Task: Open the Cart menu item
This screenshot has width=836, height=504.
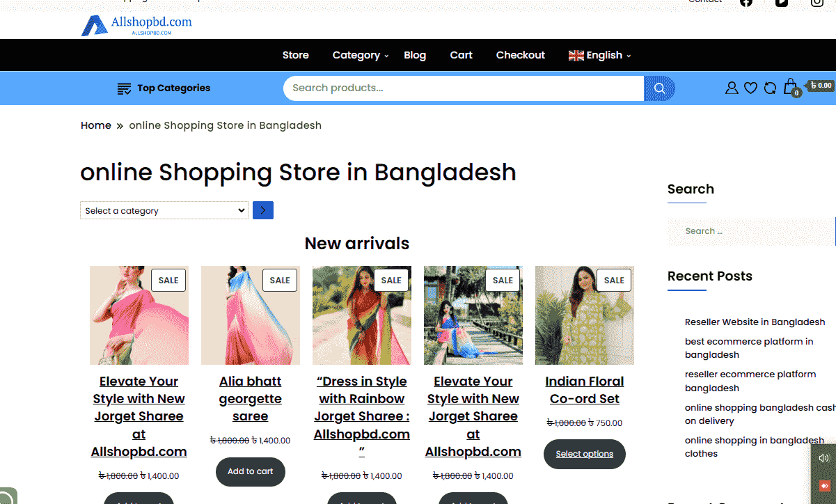Action: click(x=461, y=55)
